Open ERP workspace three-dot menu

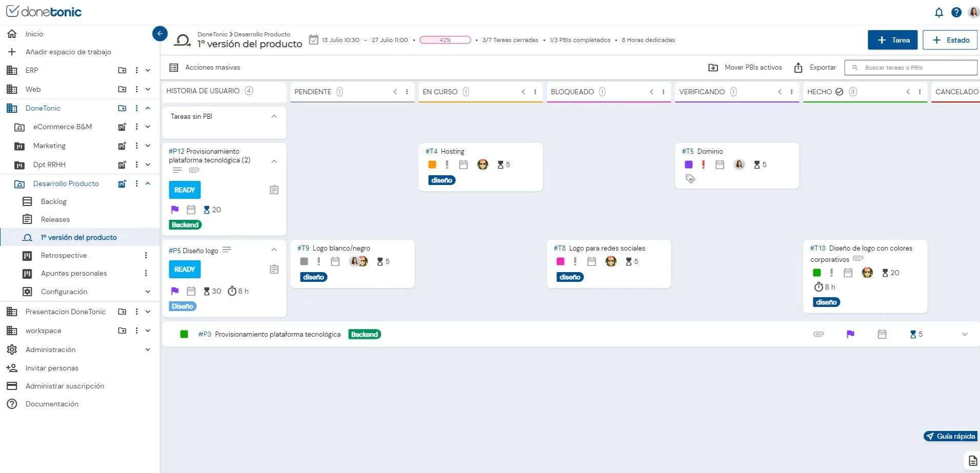(x=136, y=70)
